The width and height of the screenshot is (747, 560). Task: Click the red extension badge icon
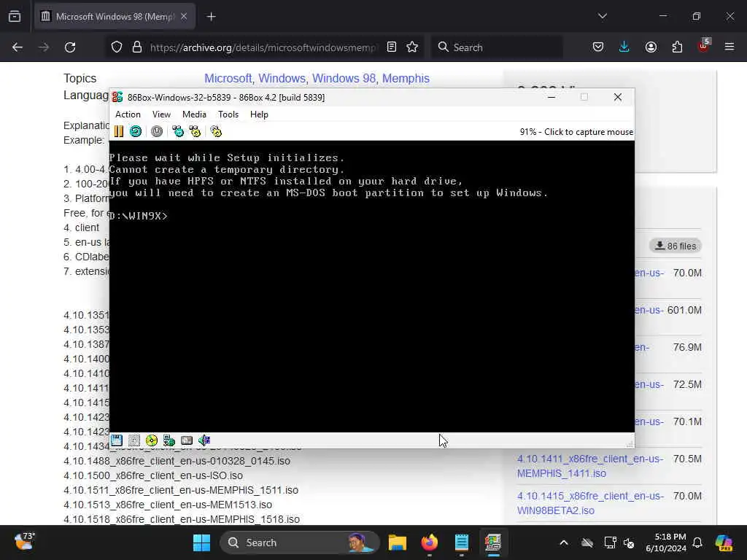[x=704, y=46]
